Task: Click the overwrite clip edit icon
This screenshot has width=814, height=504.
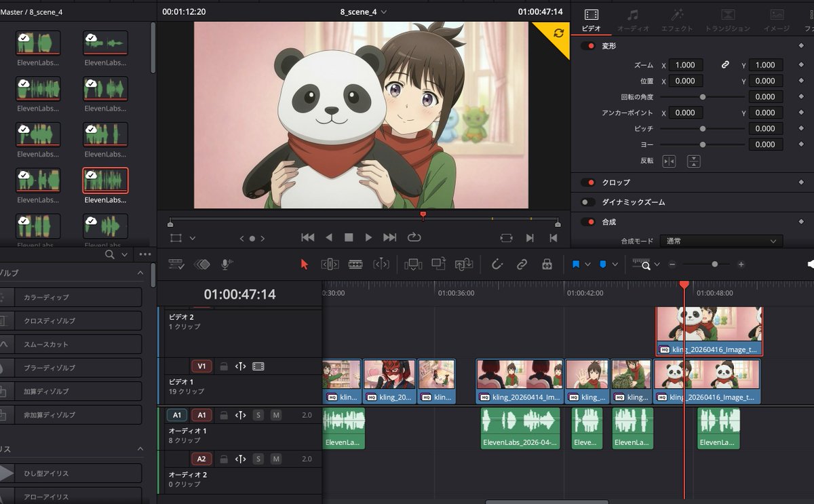Action: (x=438, y=265)
